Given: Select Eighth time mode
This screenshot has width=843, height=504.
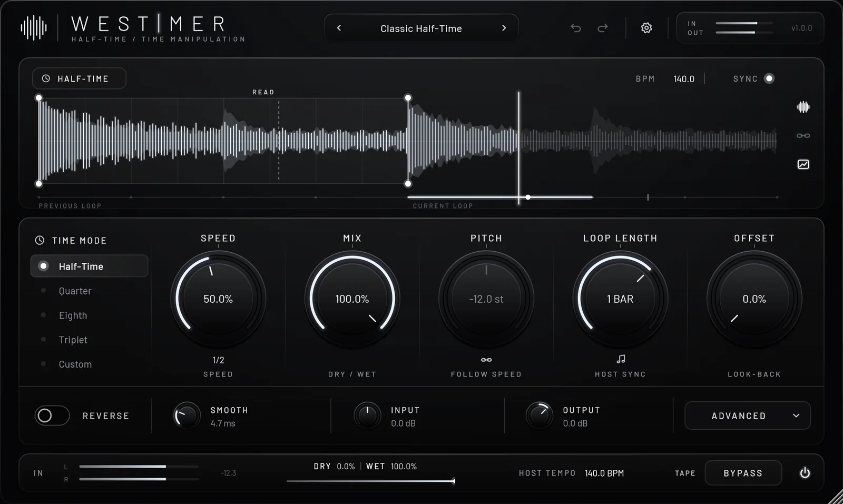Looking at the screenshot, I should 73,315.
